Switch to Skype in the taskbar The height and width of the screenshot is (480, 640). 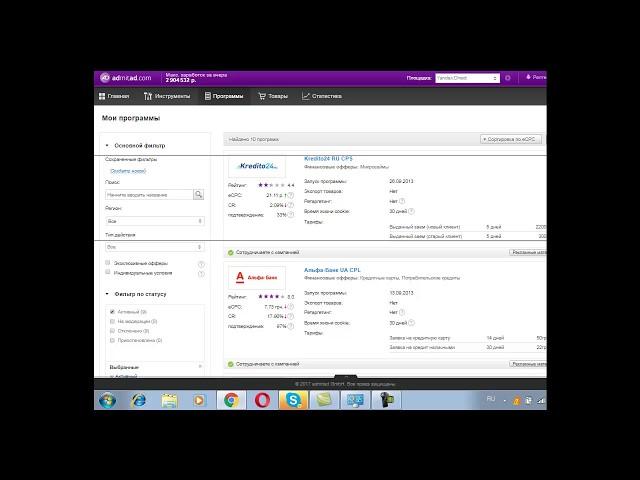click(293, 400)
